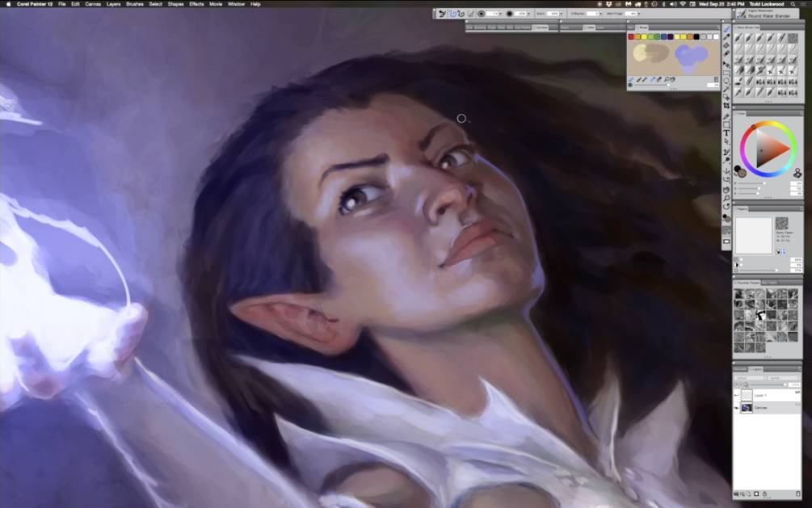Select the Grabber hand tool in toolbox
Image resolution: width=812 pixels, height=508 pixels.
point(726,190)
